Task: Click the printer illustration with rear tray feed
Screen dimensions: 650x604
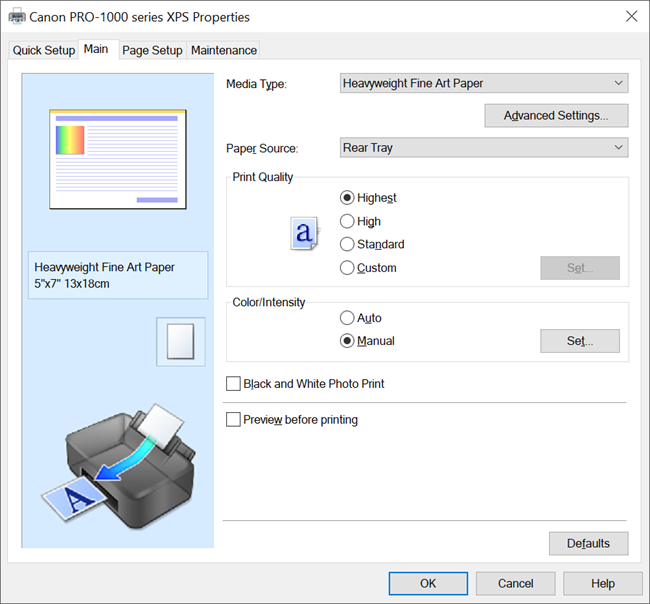Action: coord(118,466)
